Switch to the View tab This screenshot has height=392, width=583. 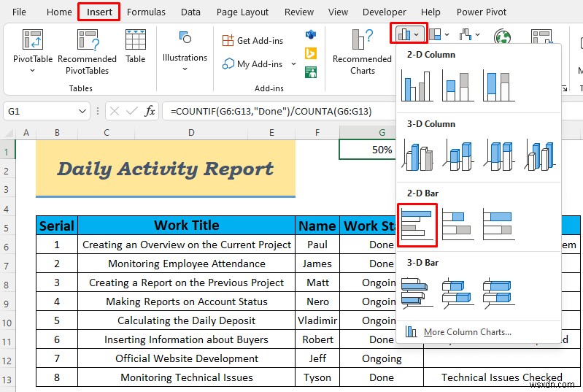coord(338,12)
